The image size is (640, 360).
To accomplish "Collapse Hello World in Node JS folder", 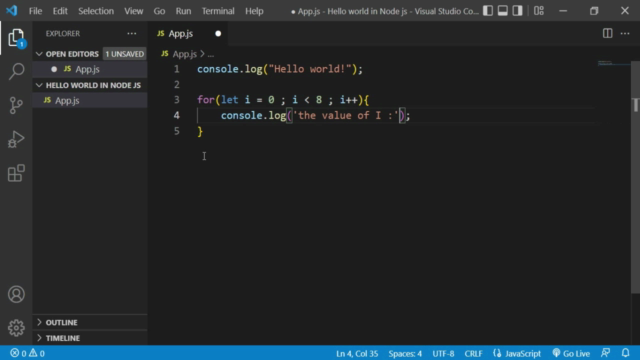I will 39,85.
